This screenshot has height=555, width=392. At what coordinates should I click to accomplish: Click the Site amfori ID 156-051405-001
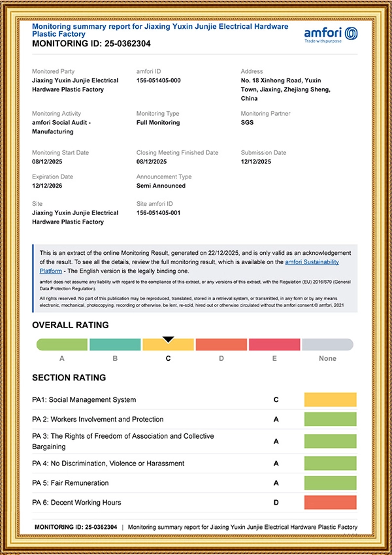coord(159,212)
